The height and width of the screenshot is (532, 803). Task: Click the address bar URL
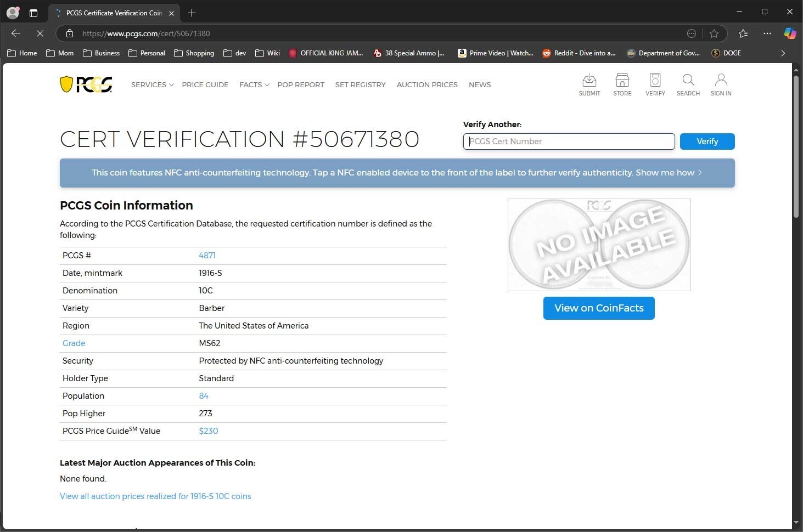click(146, 33)
